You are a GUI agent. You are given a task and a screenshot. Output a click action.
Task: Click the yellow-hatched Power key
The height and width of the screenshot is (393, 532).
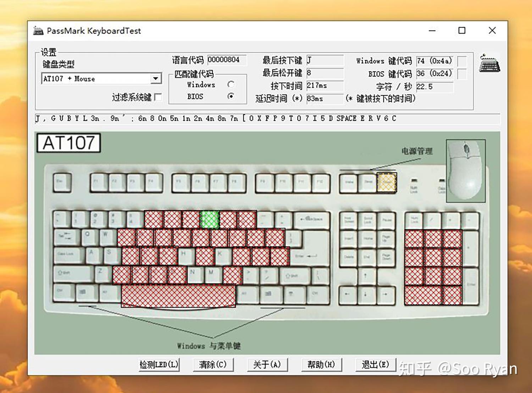[x=387, y=183]
